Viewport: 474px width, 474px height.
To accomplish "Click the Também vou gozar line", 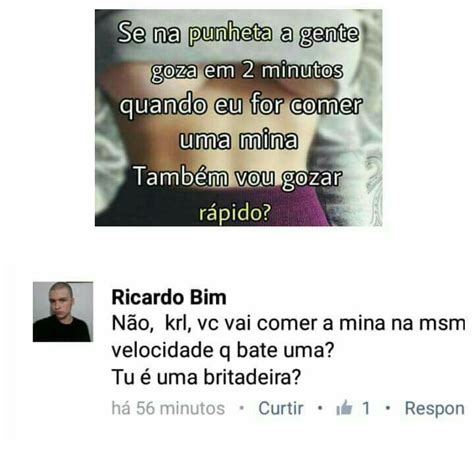I will click(238, 177).
